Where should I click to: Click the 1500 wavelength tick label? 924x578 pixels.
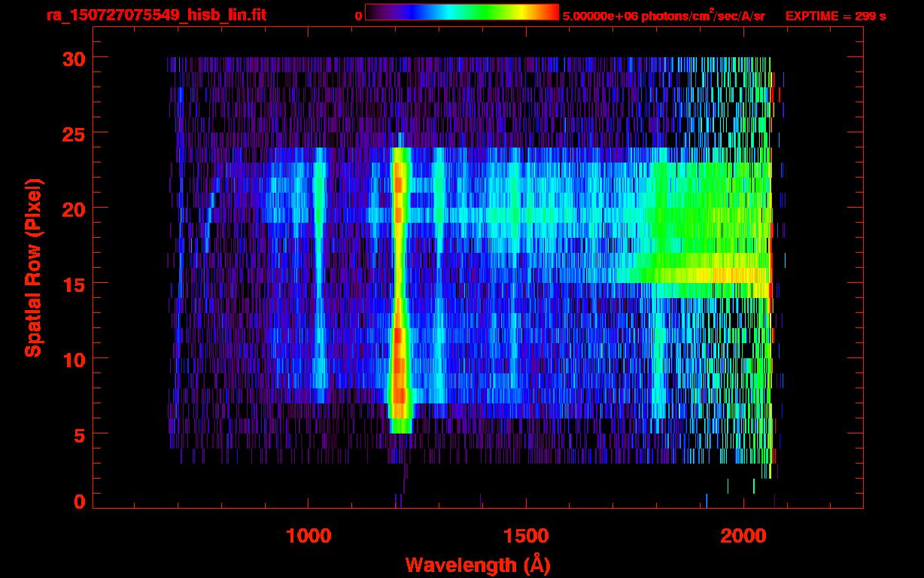coord(526,535)
